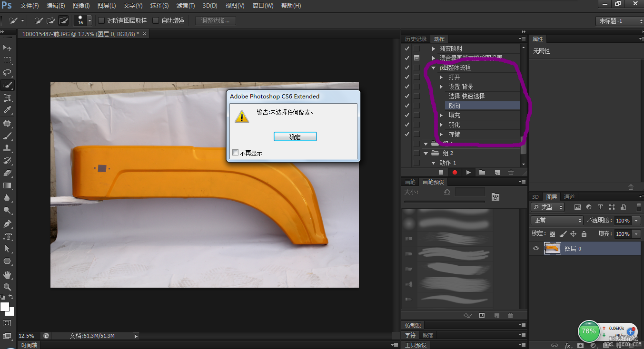
Task: Select the Blur tool
Action: pyautogui.click(x=7, y=198)
